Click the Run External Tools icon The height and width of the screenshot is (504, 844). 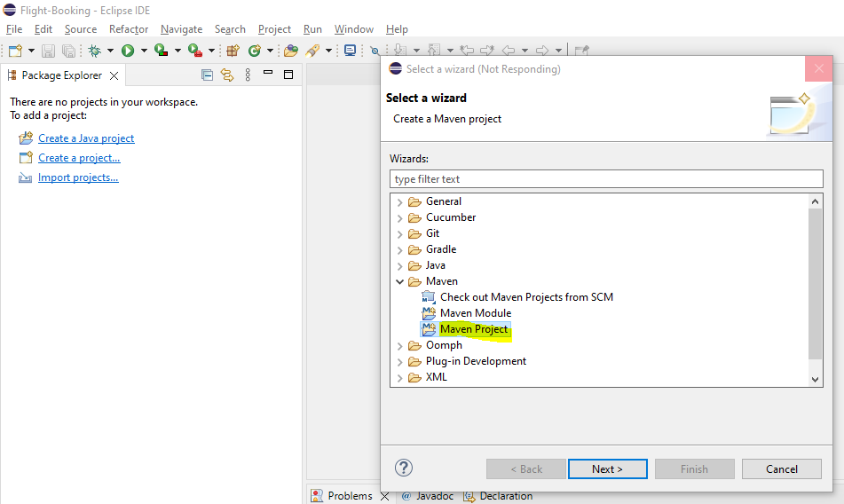coord(195,51)
